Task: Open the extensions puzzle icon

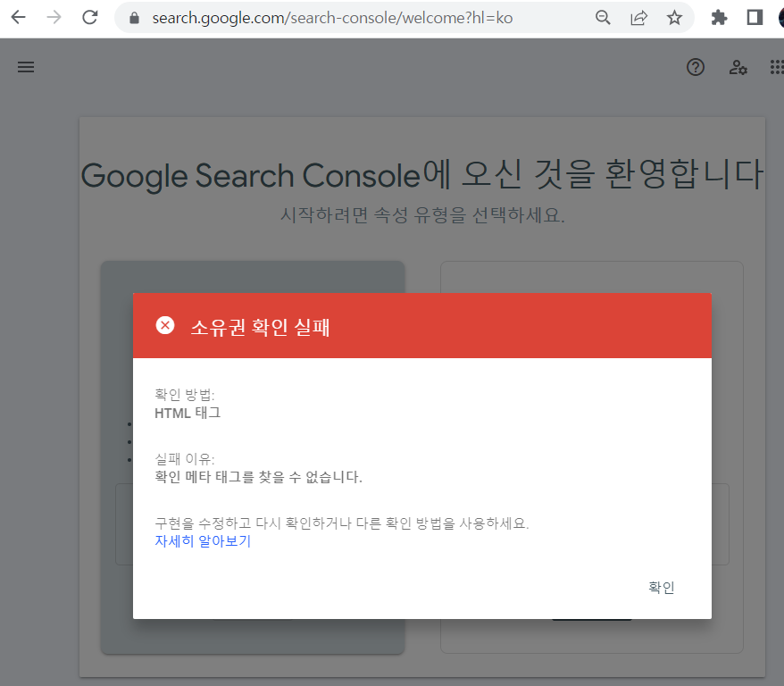Action: click(x=719, y=18)
